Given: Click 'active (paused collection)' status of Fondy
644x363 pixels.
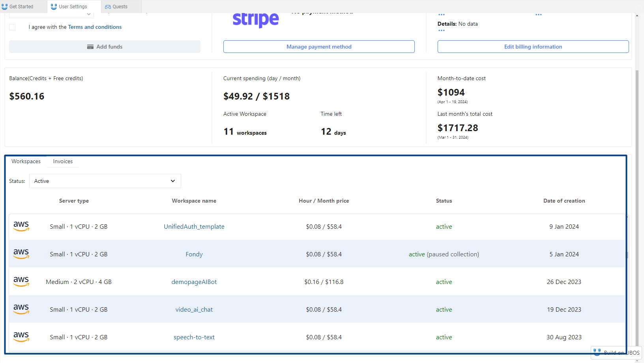Looking at the screenshot, I should click(444, 254).
